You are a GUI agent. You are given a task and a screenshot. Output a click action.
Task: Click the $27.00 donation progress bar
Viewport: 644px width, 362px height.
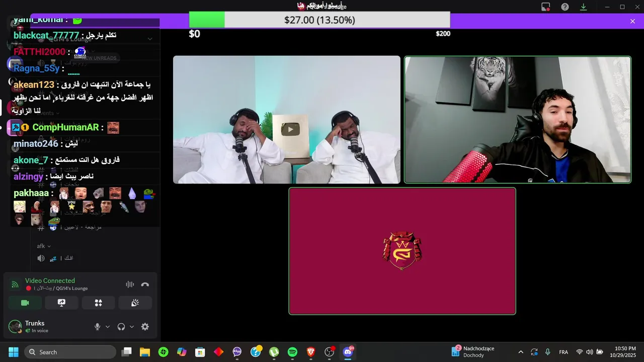(319, 20)
